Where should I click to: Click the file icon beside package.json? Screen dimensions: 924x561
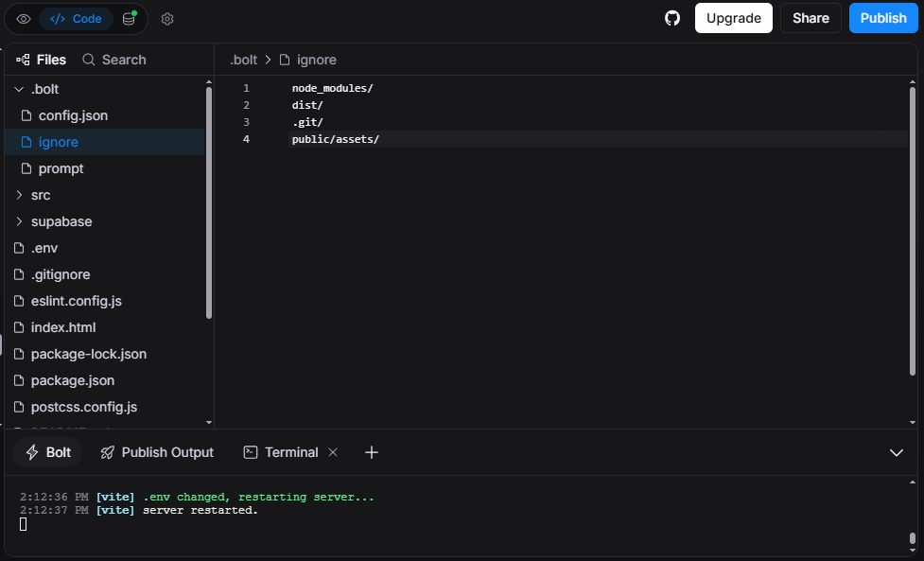19,380
